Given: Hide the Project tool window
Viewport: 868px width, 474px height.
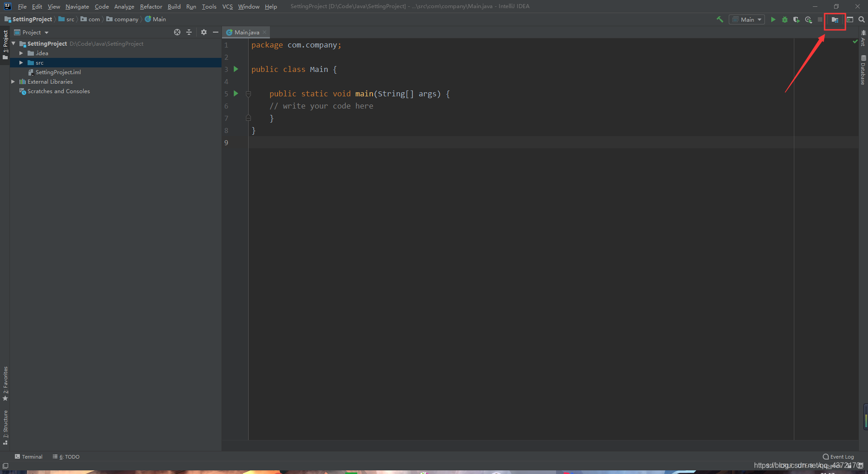Looking at the screenshot, I should pyautogui.click(x=216, y=32).
